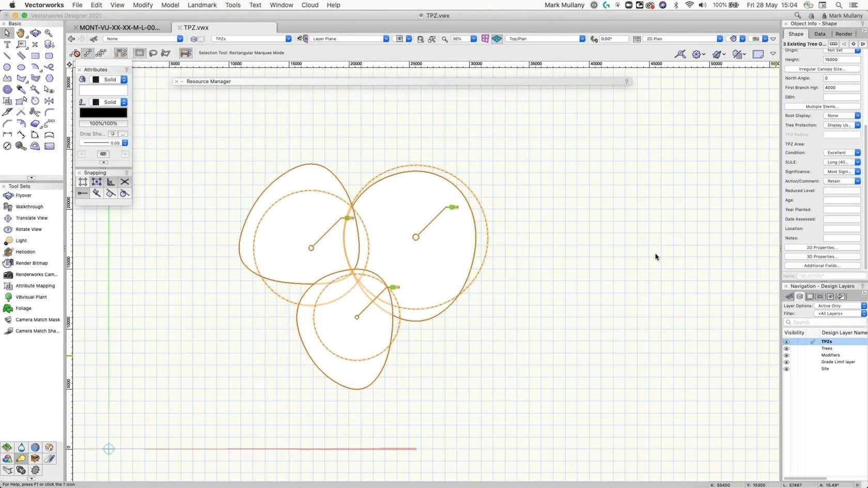Image resolution: width=868 pixels, height=488 pixels.
Task: Hide the Trees design layer
Action: pyautogui.click(x=787, y=348)
